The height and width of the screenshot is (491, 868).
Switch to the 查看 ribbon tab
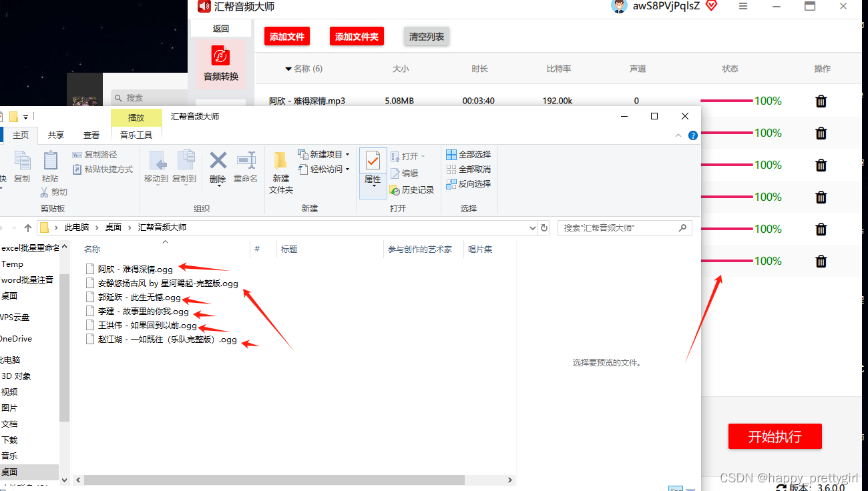(91, 135)
